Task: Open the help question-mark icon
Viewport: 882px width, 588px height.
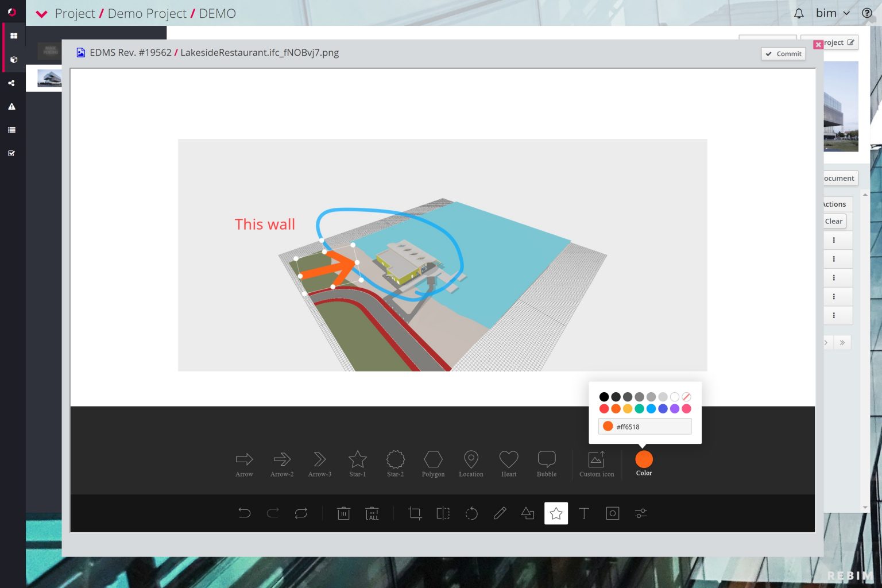Action: (867, 13)
